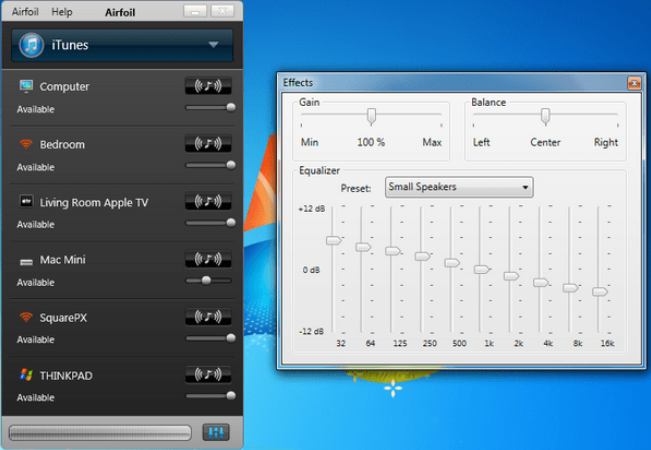
Task: Close the Effects window
Action: point(633,83)
